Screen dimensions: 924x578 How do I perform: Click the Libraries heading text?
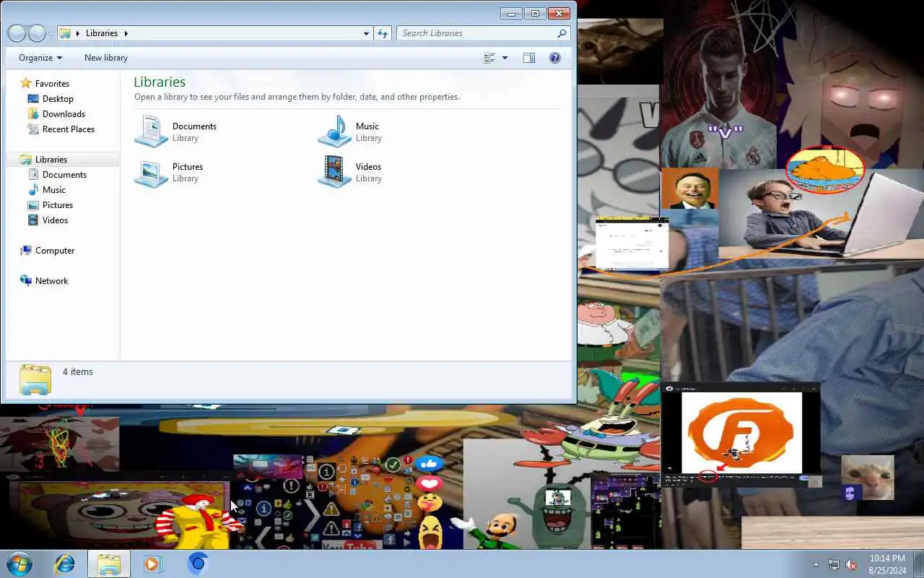(160, 82)
